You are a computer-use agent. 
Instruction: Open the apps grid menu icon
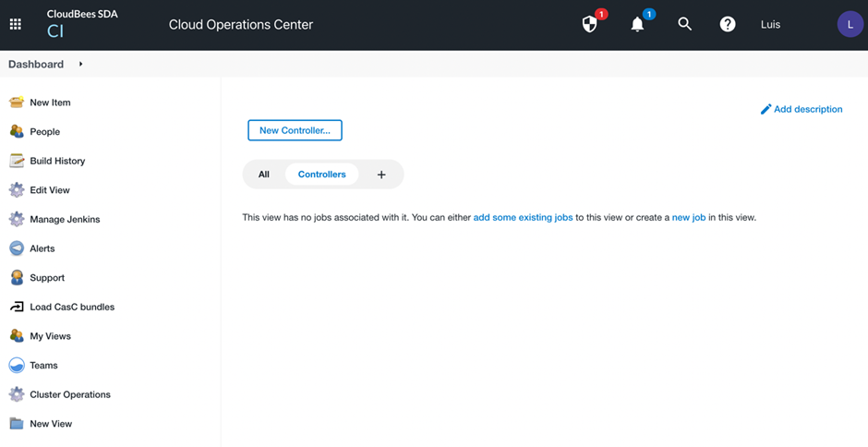[16, 24]
